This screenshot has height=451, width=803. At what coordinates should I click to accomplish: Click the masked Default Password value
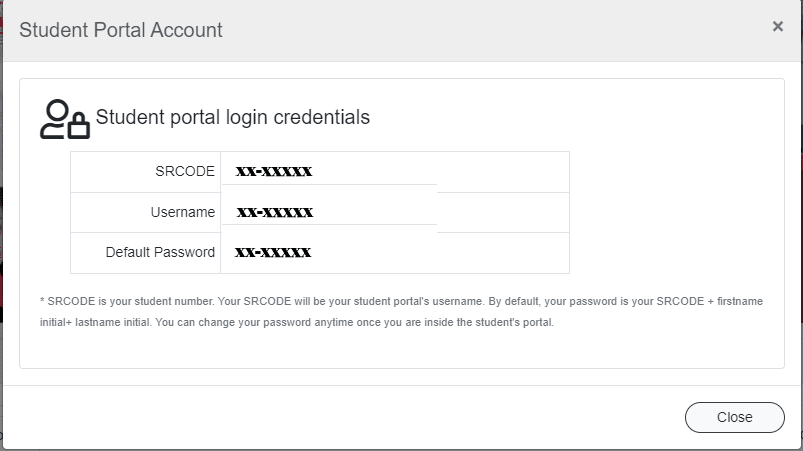coord(273,252)
